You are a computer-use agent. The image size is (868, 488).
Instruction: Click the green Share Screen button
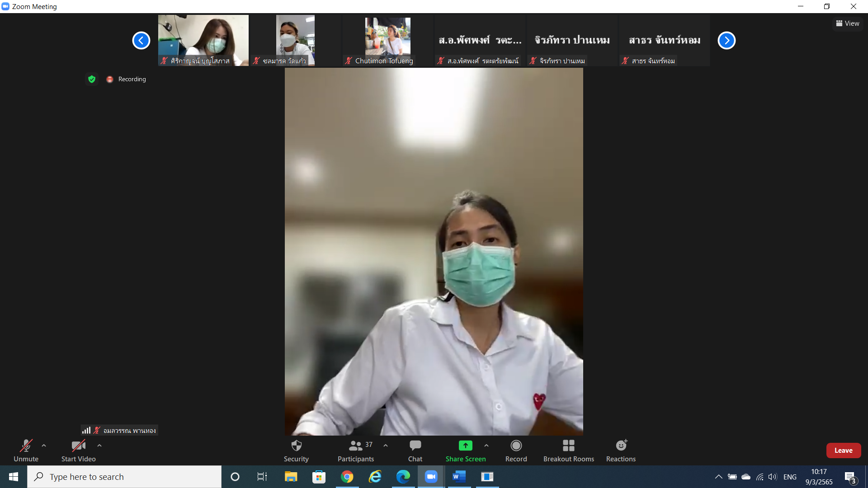click(x=465, y=450)
